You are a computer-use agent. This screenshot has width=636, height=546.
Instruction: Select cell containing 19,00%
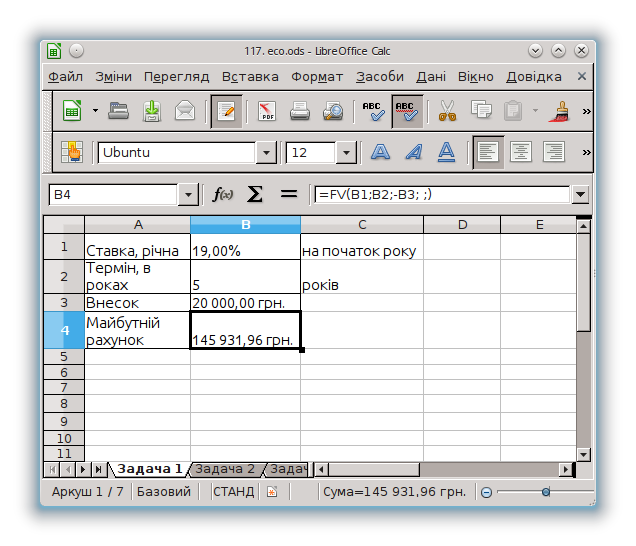[245, 247]
